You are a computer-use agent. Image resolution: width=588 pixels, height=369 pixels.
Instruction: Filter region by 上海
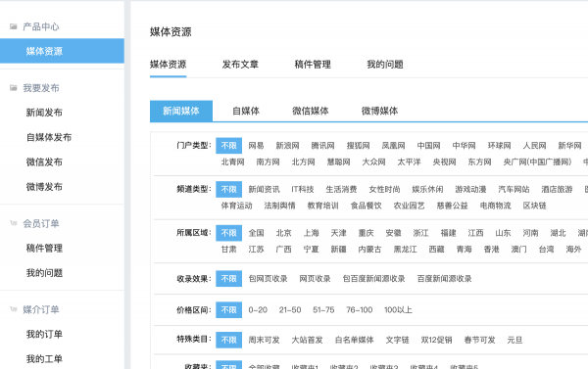(311, 233)
